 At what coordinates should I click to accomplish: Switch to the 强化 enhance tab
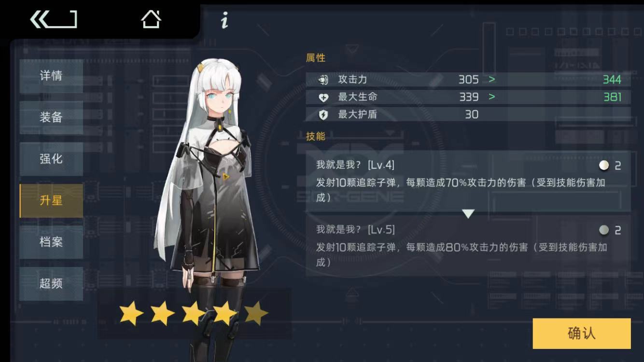coord(51,159)
